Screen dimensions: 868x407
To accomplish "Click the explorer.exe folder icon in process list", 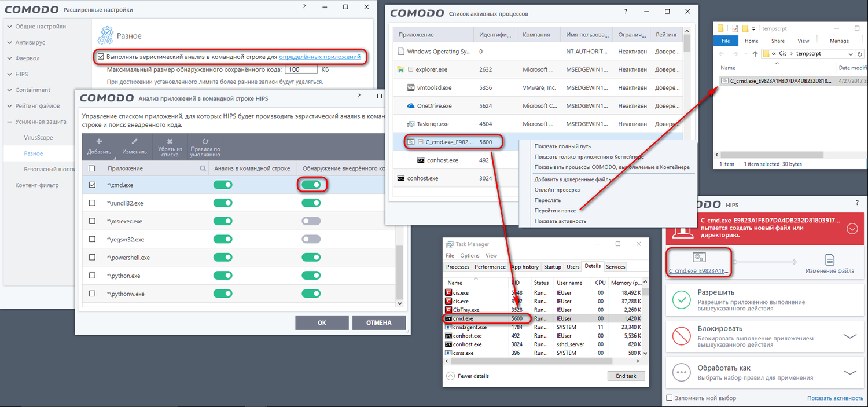I will [x=401, y=69].
